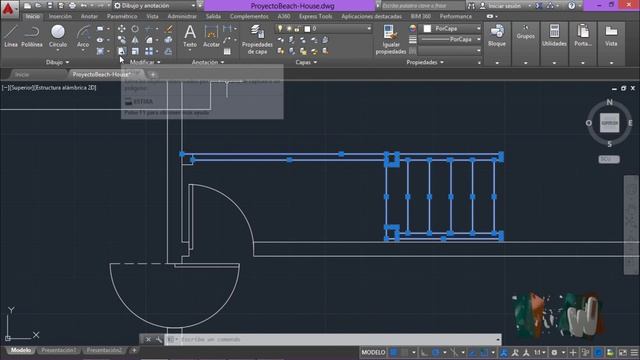The height and width of the screenshot is (360, 640).
Task: Expand the Capas panel
Action: [x=306, y=62]
